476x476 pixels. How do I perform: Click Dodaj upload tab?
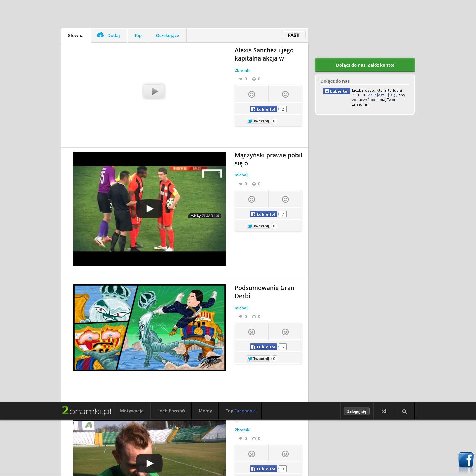click(109, 35)
